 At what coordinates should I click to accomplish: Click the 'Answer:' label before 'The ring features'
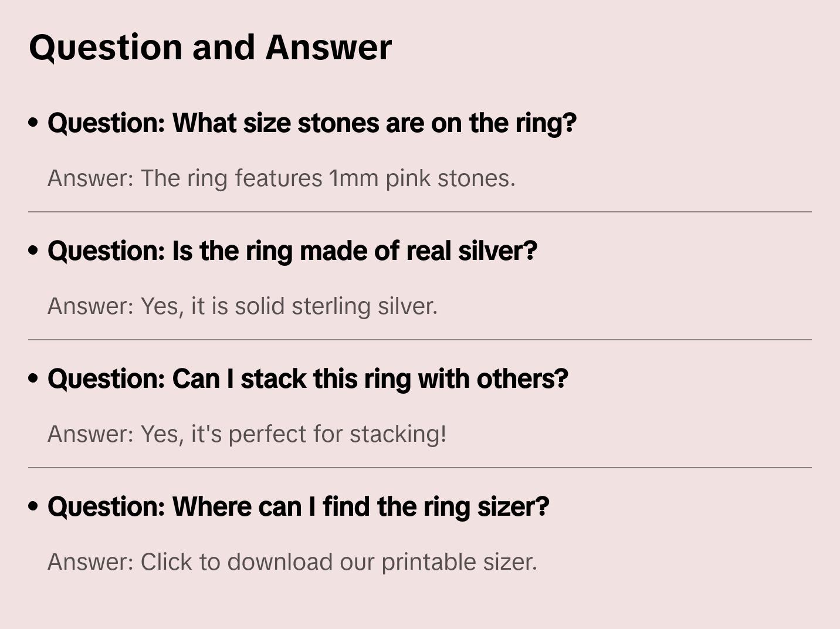(91, 178)
